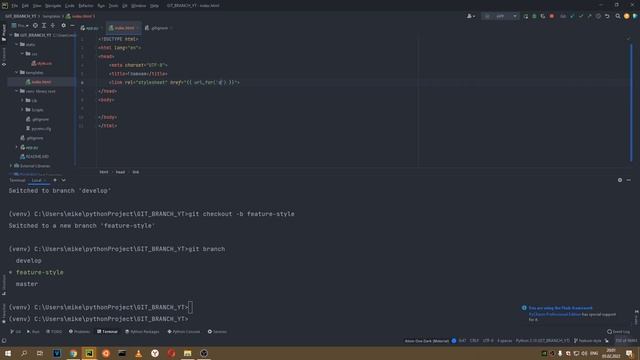Click the collapse all icon in Project panel
The height and width of the screenshot is (360, 640).
point(53,25)
